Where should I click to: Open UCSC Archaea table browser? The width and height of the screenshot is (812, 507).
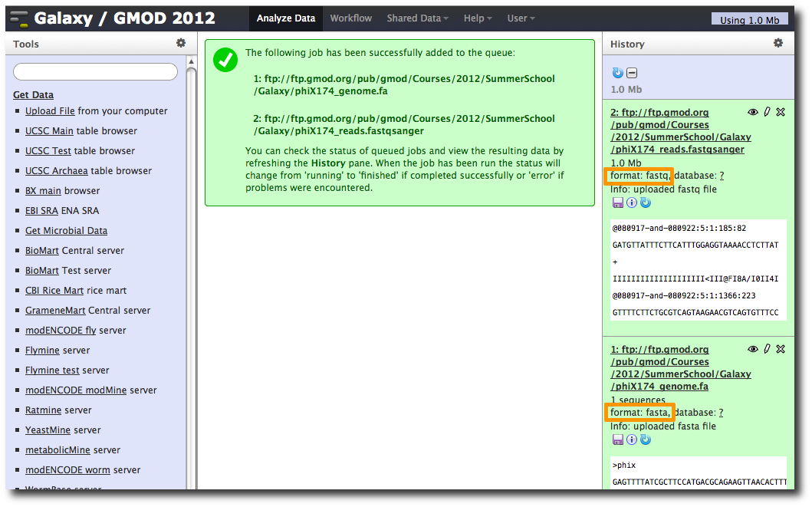tap(57, 171)
